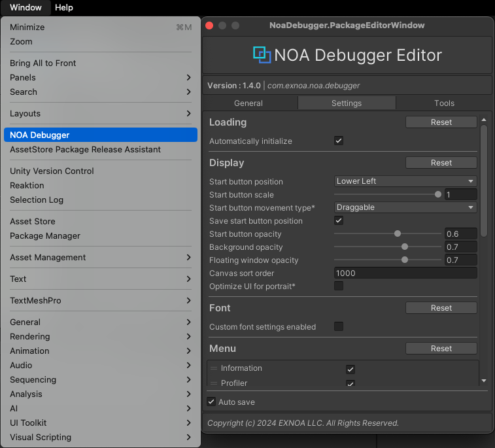Toggle the Auto save checkbox
The height and width of the screenshot is (448, 495).
pos(211,402)
